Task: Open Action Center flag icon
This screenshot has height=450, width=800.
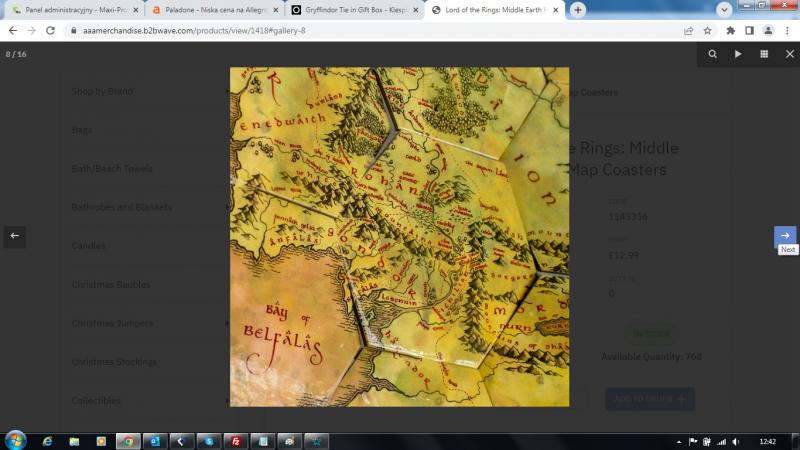Action: 693,442
